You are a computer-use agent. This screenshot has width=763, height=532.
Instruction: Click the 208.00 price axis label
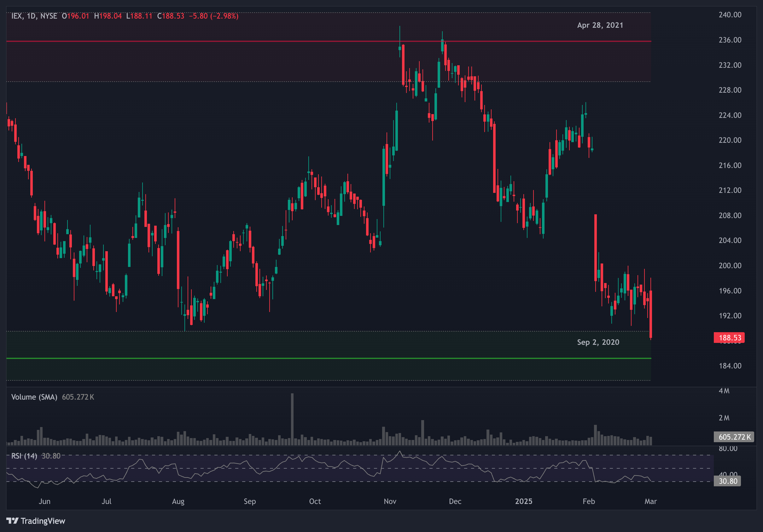click(730, 216)
